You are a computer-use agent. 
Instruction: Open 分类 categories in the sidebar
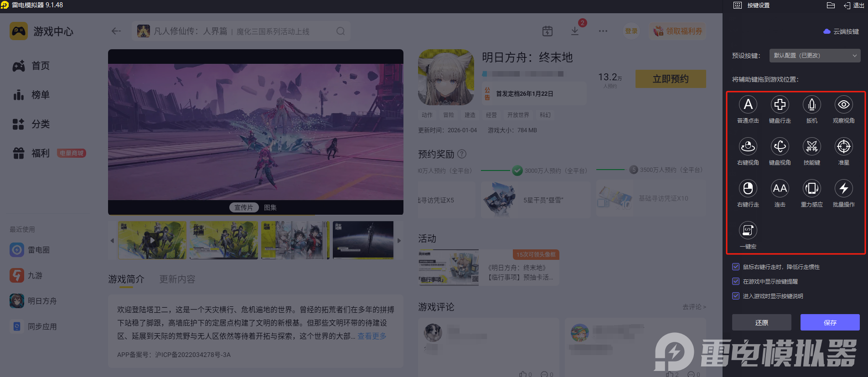[x=31, y=124]
